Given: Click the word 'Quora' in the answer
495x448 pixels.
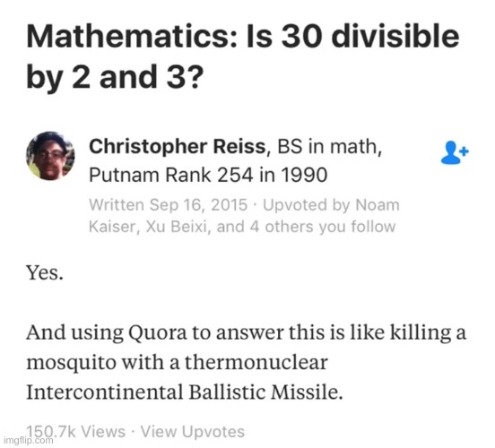Looking at the screenshot, I should [157, 333].
